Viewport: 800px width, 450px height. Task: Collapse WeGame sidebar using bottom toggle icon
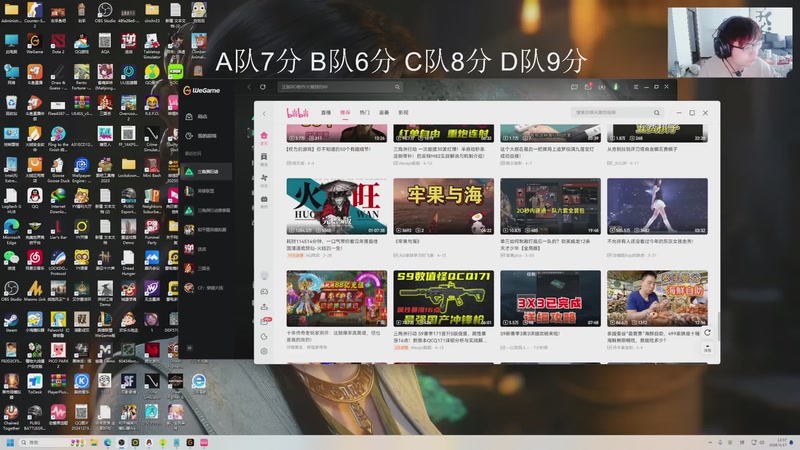click(x=189, y=348)
